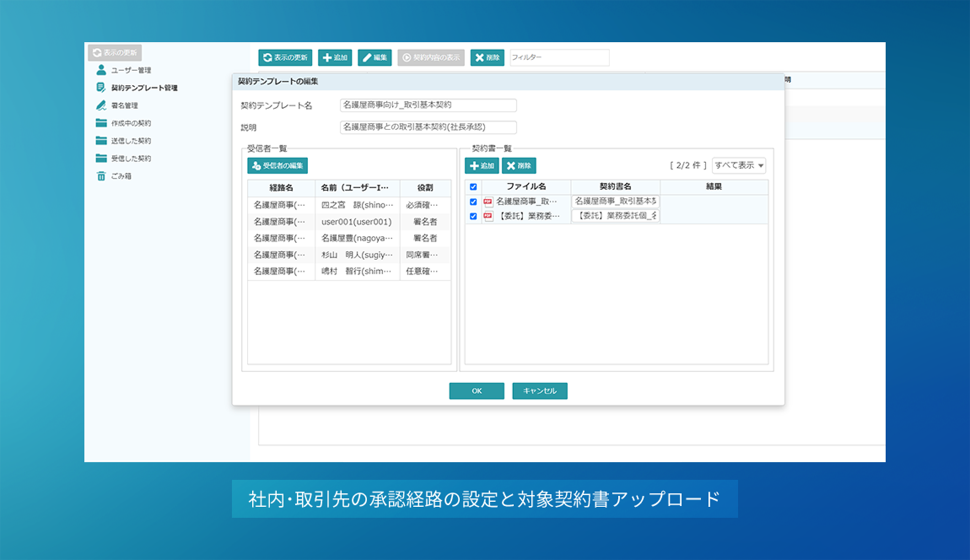
Task: Open the 作成中の契約 folder icon
Action: (x=101, y=123)
